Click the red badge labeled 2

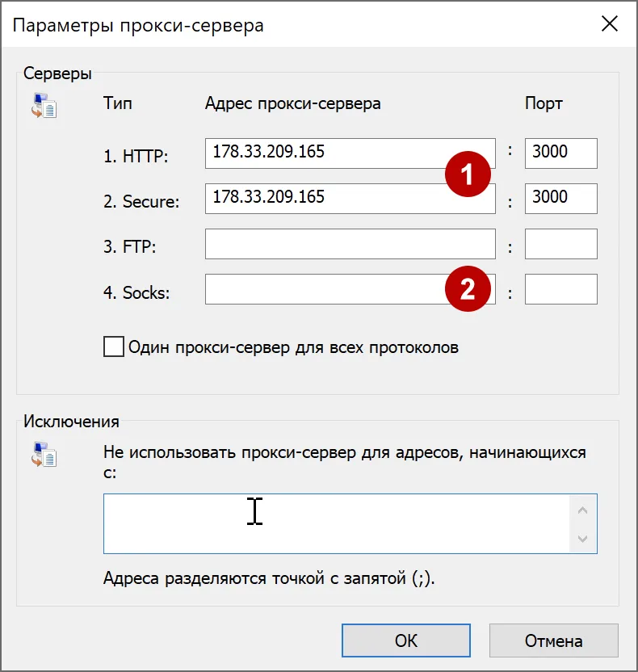pos(469,288)
